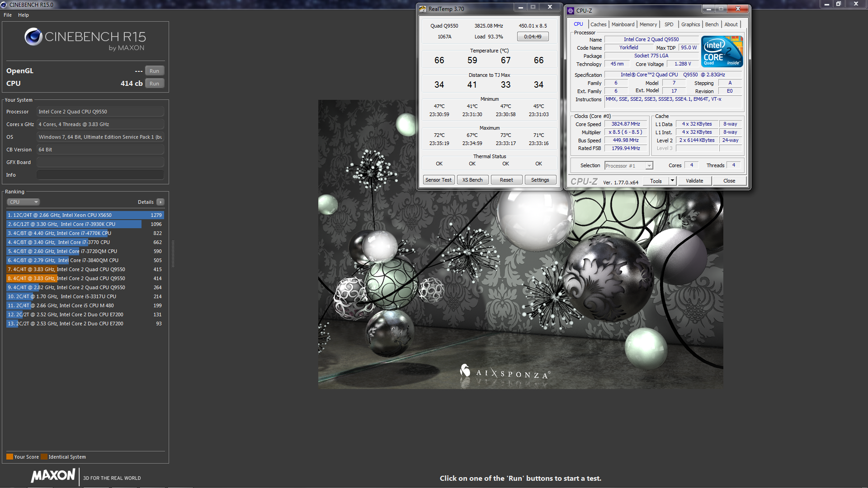Click the ranking panel resize grip

pos(173,253)
